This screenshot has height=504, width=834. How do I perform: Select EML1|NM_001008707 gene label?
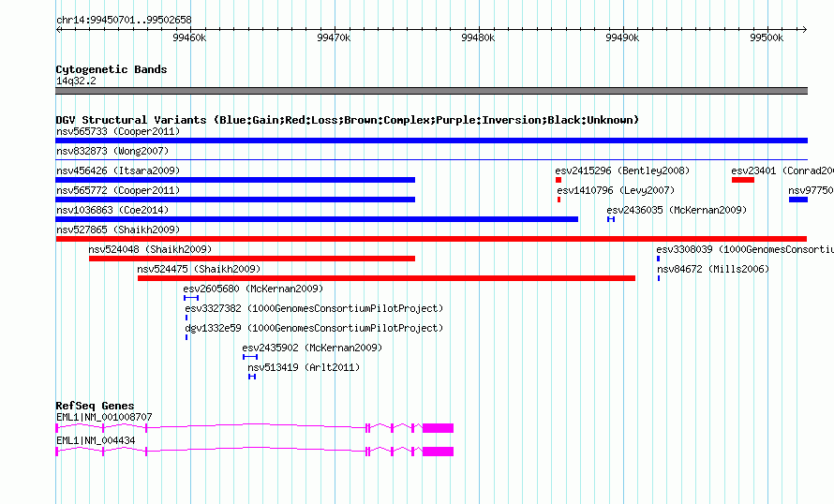tap(104, 417)
